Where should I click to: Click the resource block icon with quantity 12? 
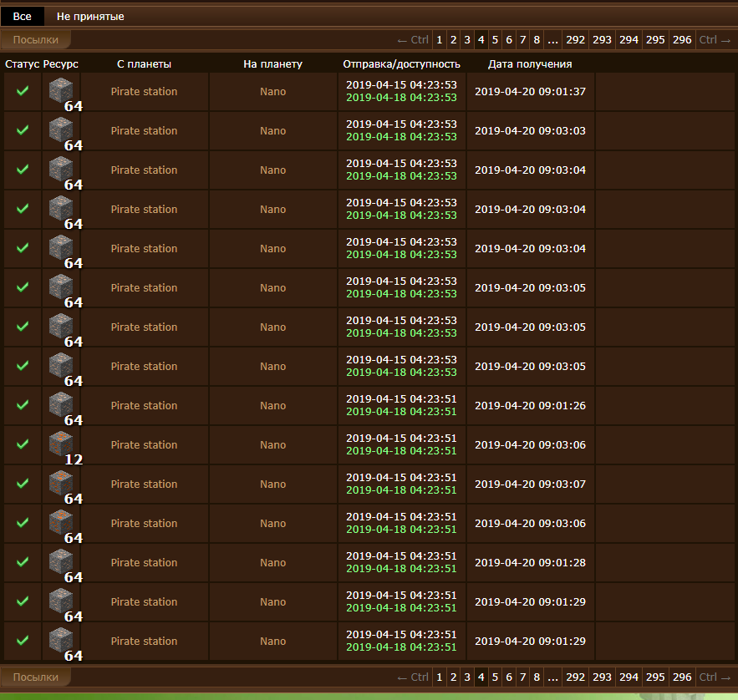tap(61, 444)
